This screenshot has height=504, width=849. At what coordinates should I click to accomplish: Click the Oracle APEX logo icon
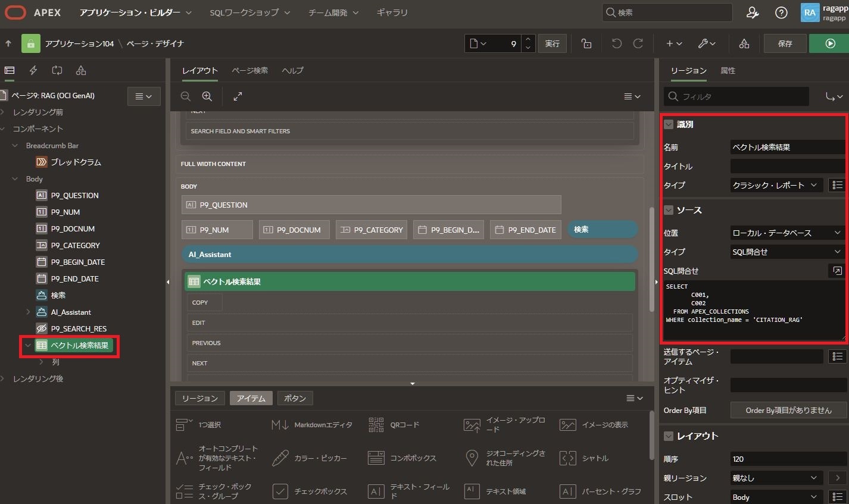(15, 12)
